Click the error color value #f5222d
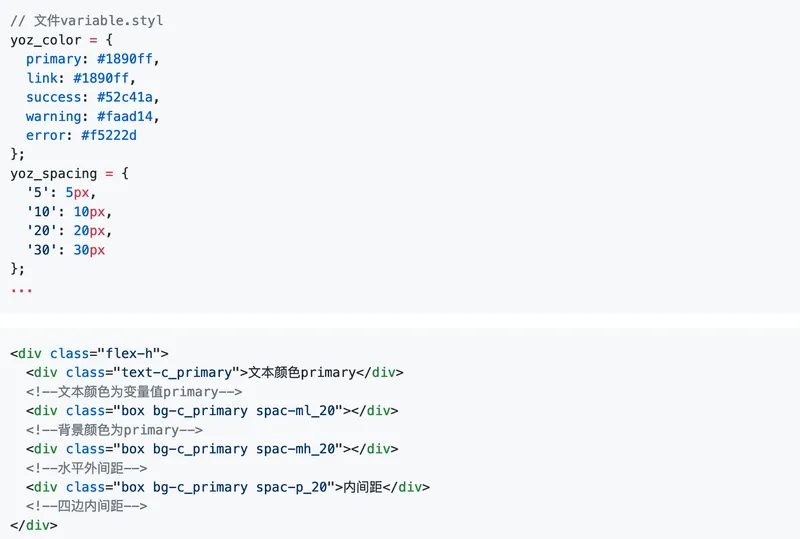800x539 pixels. point(109,135)
